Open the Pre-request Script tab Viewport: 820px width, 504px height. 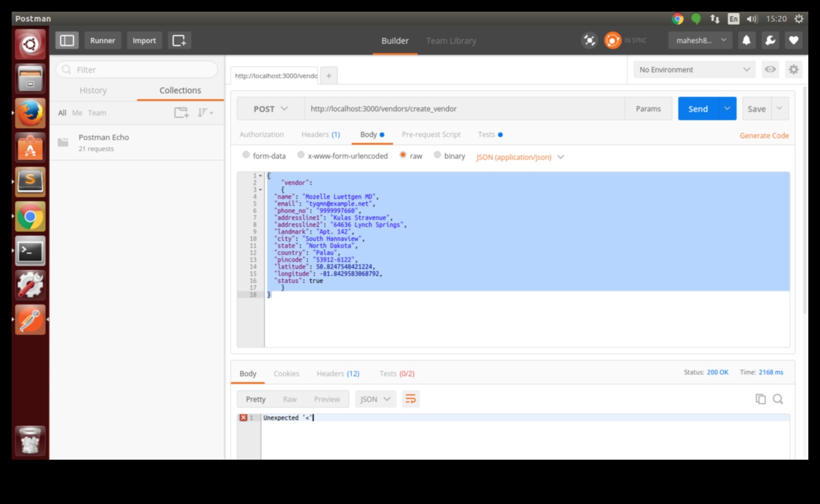[431, 135]
